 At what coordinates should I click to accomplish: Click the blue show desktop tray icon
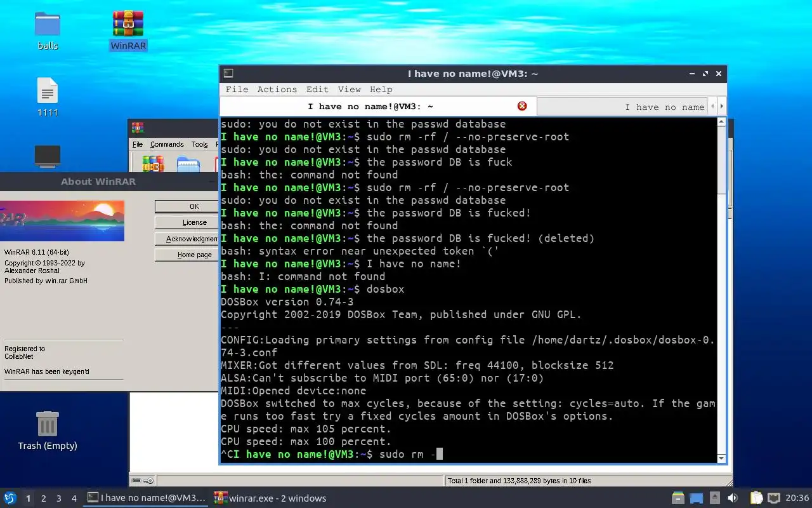(x=697, y=498)
